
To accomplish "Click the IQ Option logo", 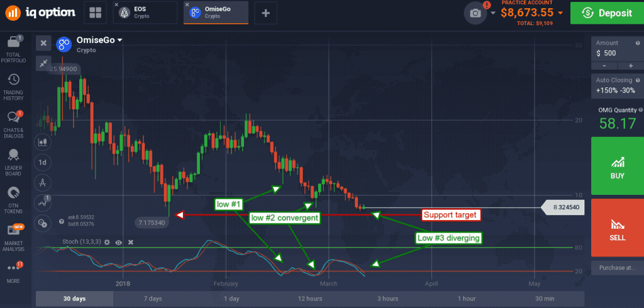I will (x=40, y=13).
